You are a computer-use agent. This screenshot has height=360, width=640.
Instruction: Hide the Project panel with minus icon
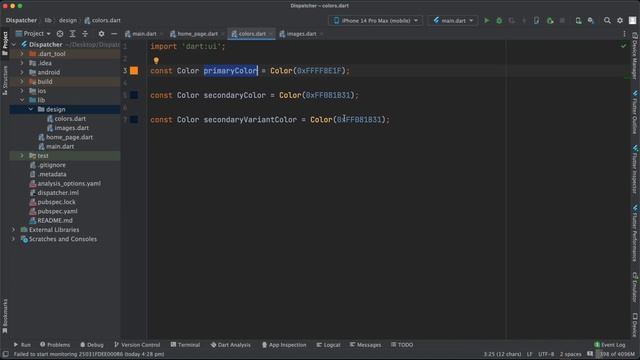[114, 34]
